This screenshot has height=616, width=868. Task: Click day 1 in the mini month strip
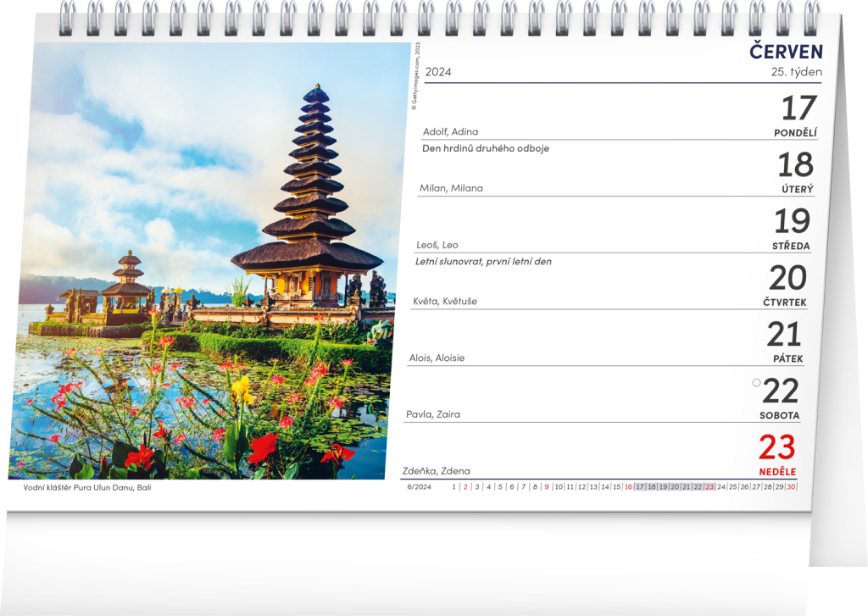pos(454,487)
